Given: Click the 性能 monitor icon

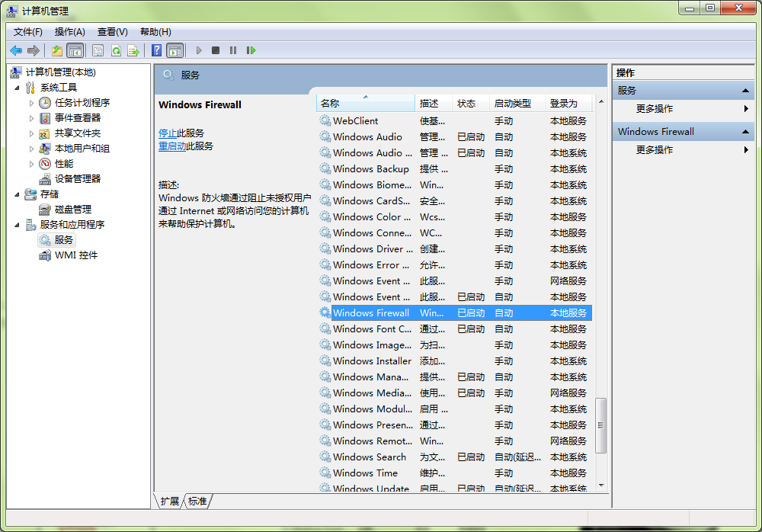Looking at the screenshot, I should (45, 164).
